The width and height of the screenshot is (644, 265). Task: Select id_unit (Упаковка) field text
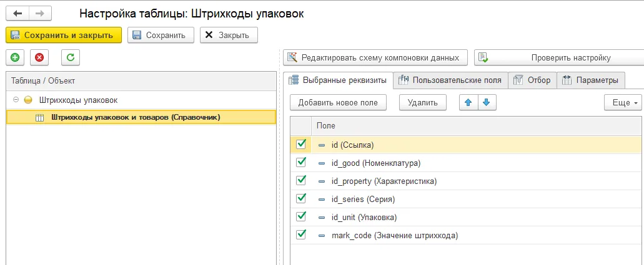click(364, 217)
